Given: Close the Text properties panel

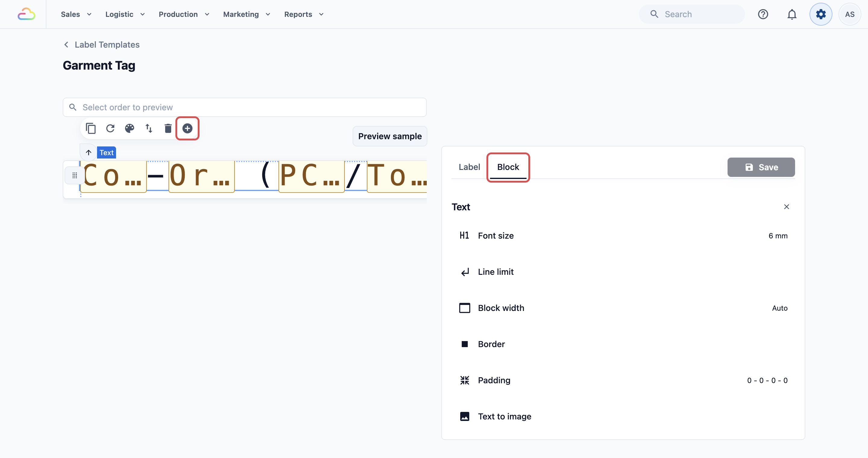Looking at the screenshot, I should coord(786,207).
